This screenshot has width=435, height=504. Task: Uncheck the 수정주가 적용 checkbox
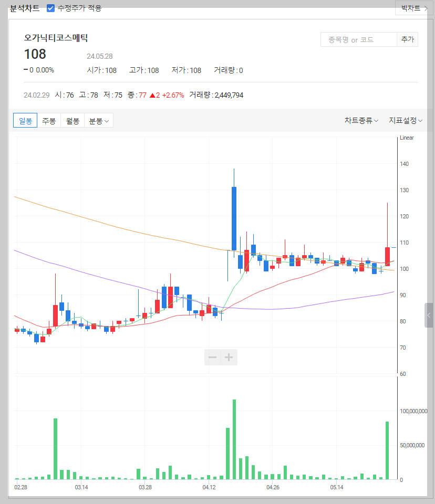(50, 8)
